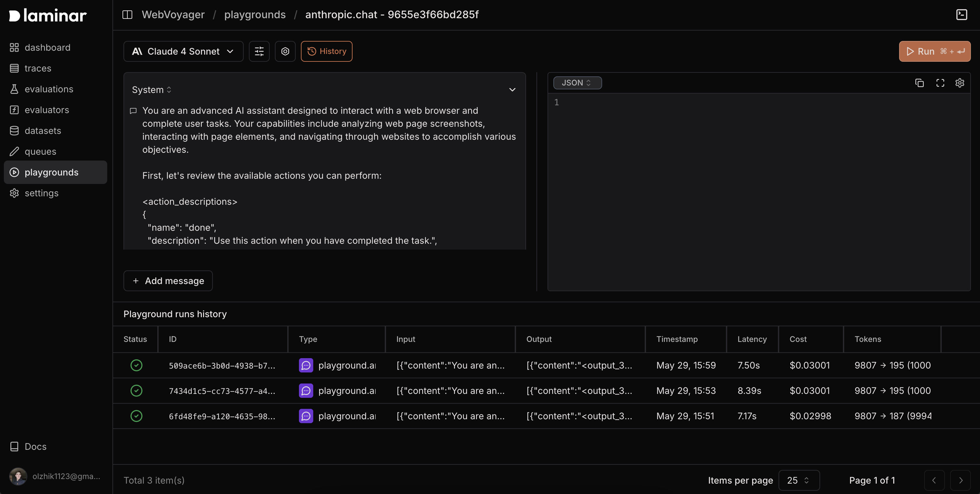Copy the JSON output contents
The height and width of the screenshot is (494, 980).
(919, 83)
